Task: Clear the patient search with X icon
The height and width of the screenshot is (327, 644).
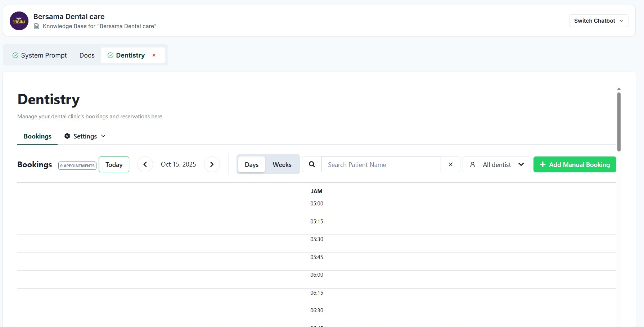Action: pyautogui.click(x=450, y=164)
